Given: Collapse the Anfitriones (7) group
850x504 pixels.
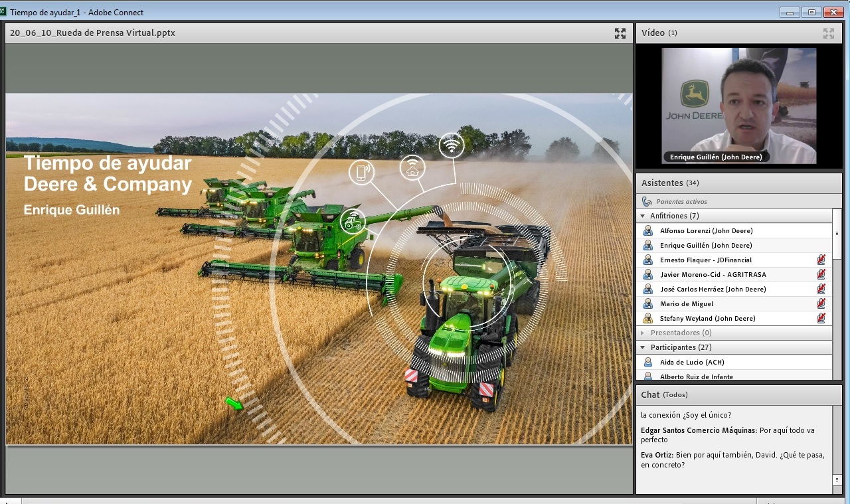Looking at the screenshot, I should click(x=643, y=216).
